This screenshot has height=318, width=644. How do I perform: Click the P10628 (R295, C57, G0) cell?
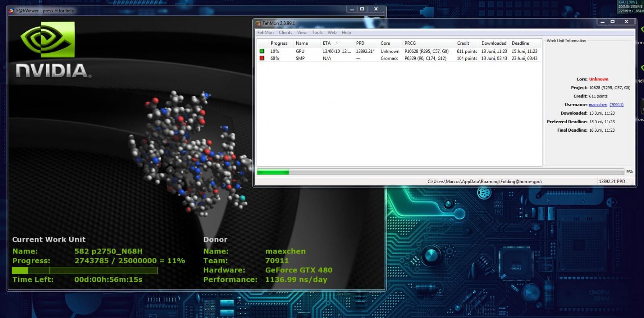pyautogui.click(x=426, y=51)
